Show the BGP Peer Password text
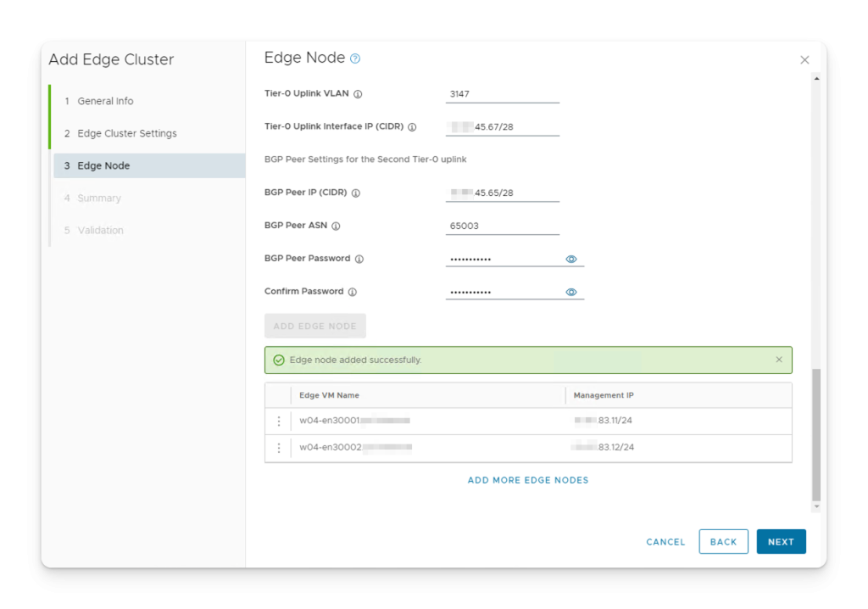This screenshot has width=868, height=609. [571, 259]
